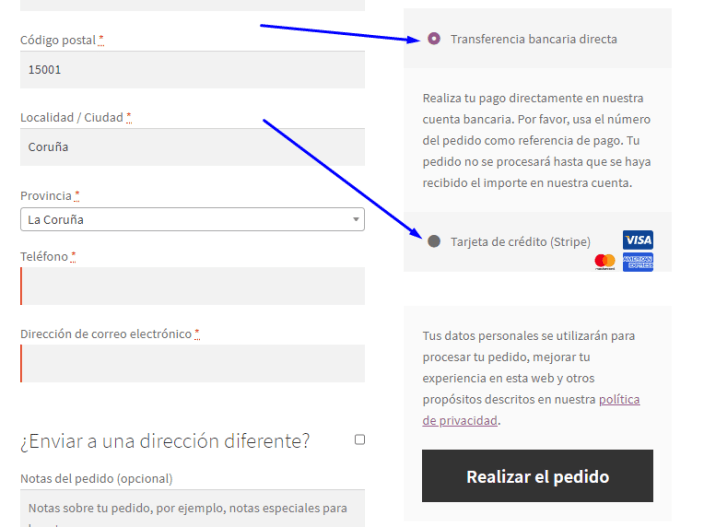
Task: Open the Provincia dropdown showing La Coruña
Action: click(192, 220)
